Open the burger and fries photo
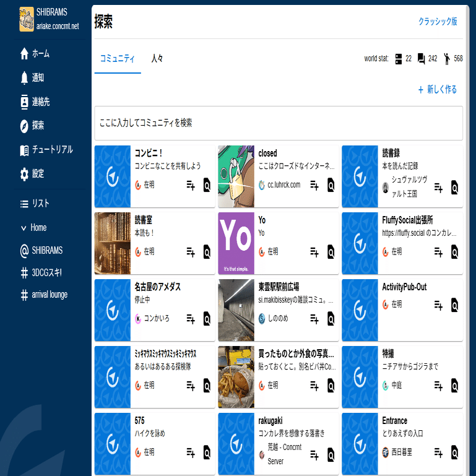 coord(236,377)
